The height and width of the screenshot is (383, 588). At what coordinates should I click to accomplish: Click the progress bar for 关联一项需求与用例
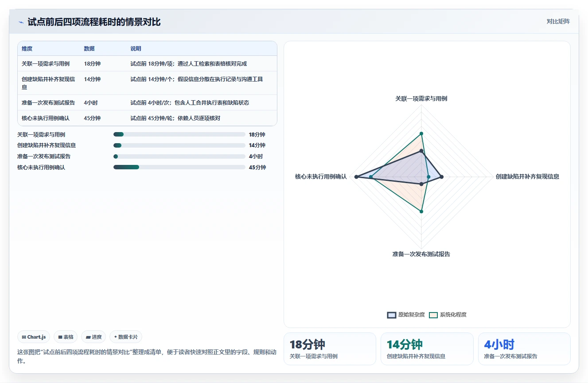[179, 134]
